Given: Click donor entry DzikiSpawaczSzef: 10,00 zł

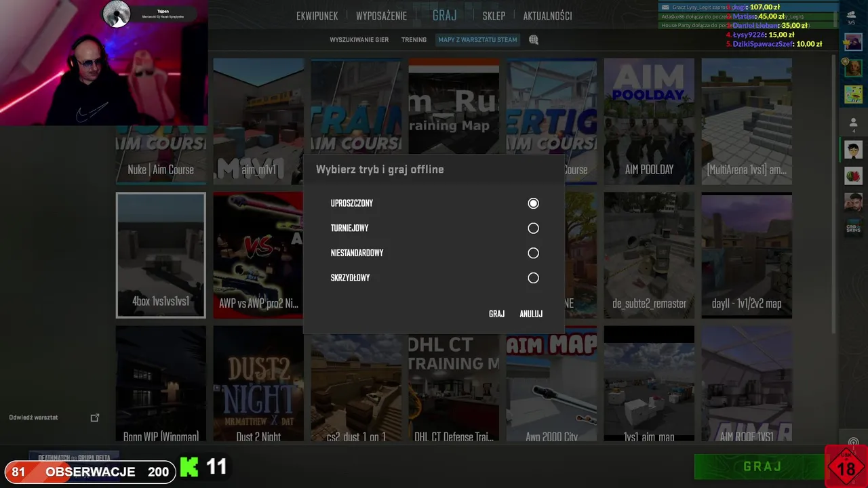Looking at the screenshot, I should tap(774, 44).
